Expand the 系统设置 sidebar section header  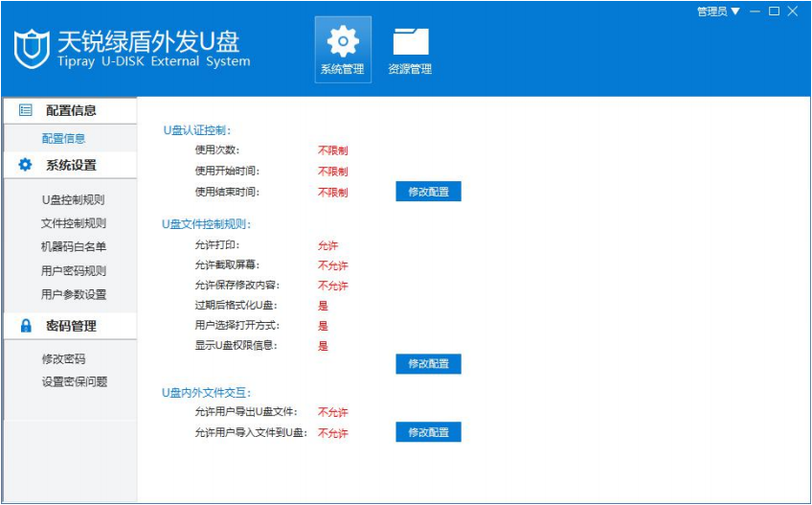(70, 165)
